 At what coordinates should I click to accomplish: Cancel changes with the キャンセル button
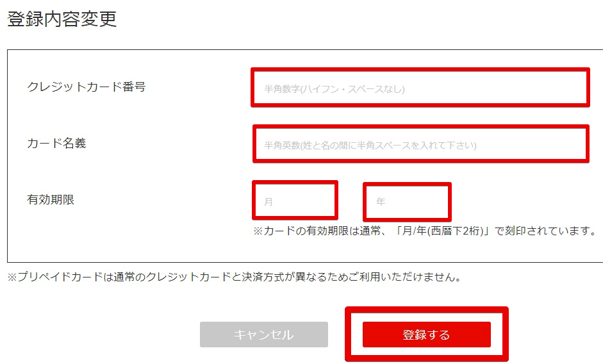tap(264, 335)
